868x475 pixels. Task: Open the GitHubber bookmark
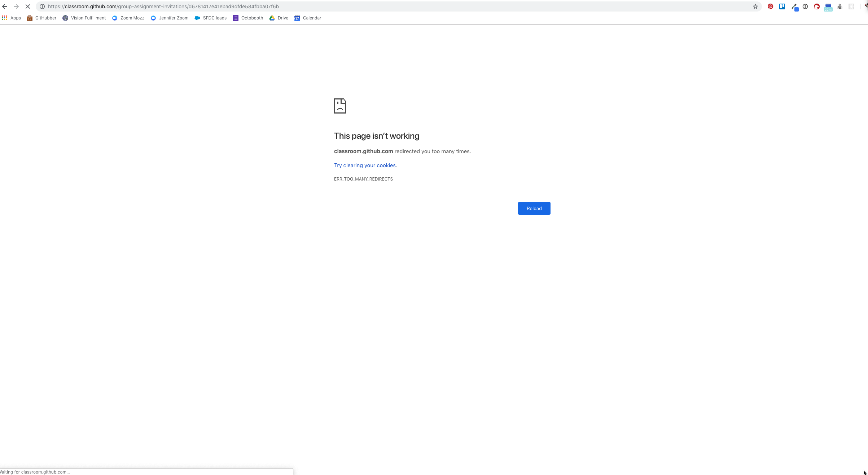(x=41, y=18)
